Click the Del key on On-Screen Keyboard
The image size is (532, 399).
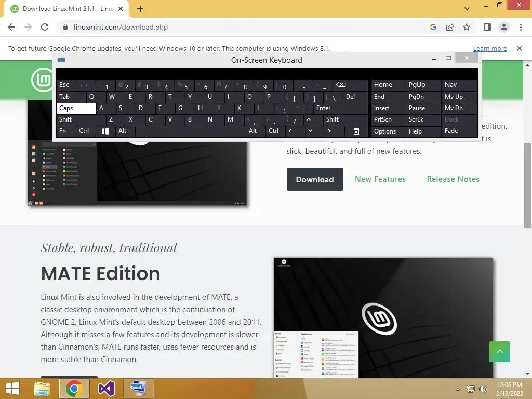(355, 97)
